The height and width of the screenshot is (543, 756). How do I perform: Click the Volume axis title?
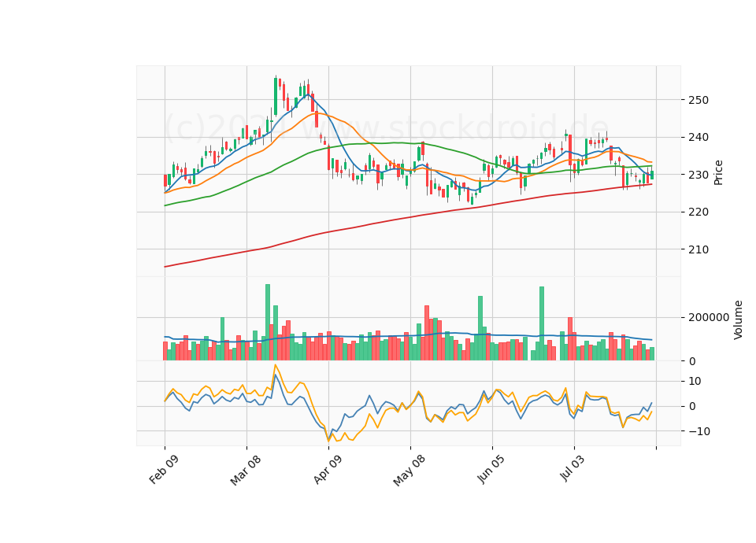(738, 320)
